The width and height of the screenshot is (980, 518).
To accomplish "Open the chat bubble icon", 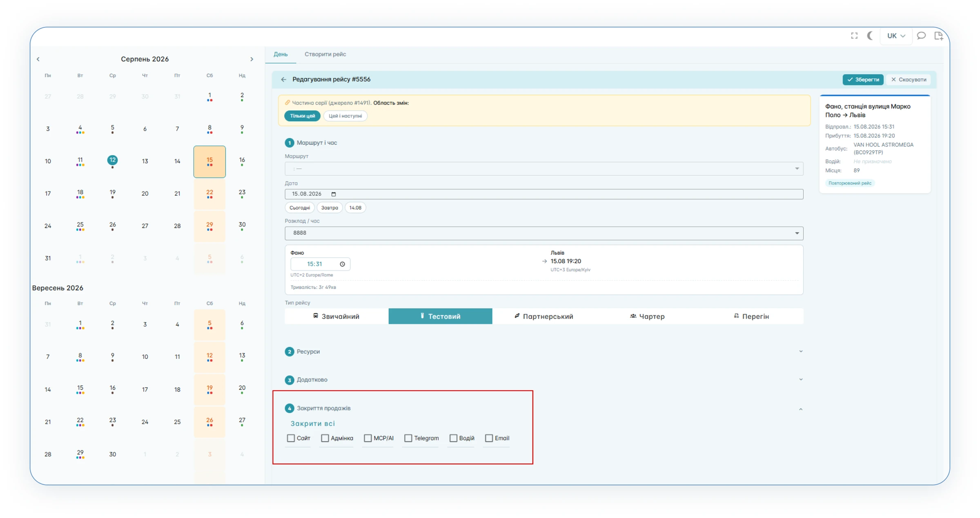I will [921, 36].
